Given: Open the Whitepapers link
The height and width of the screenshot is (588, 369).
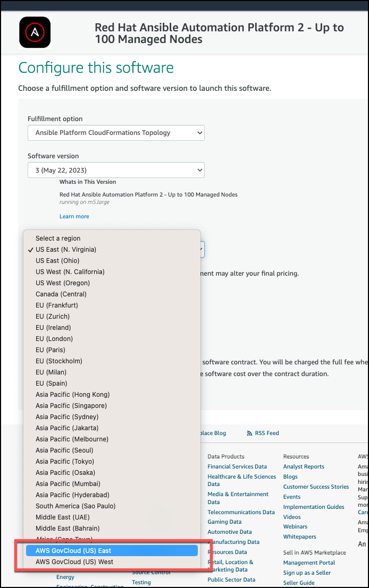Looking at the screenshot, I should tap(299, 537).
